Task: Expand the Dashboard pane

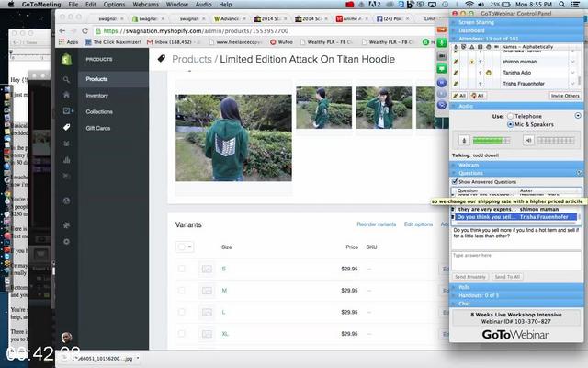Action: pyautogui.click(x=516, y=30)
